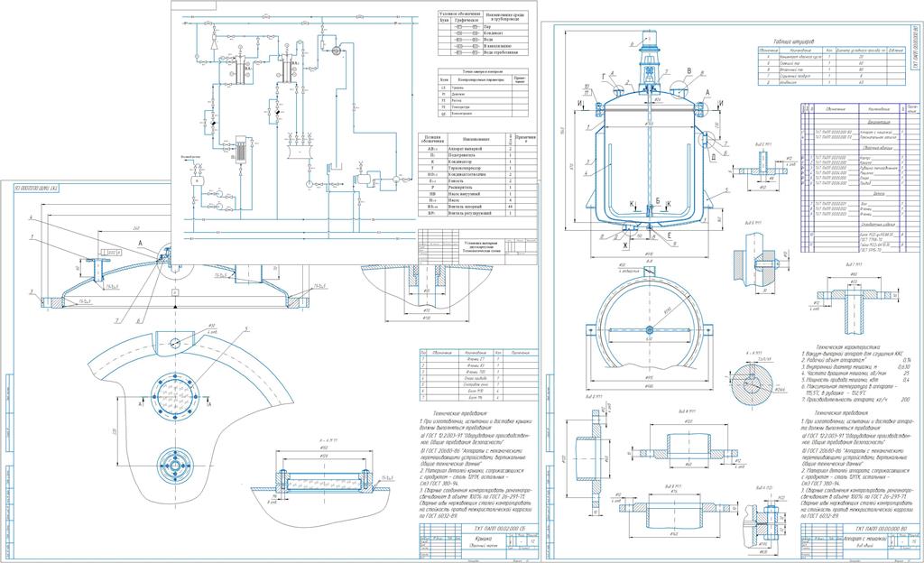
Task: Click the 'Сборочные единицы' specification section
Action: [x=877, y=148]
